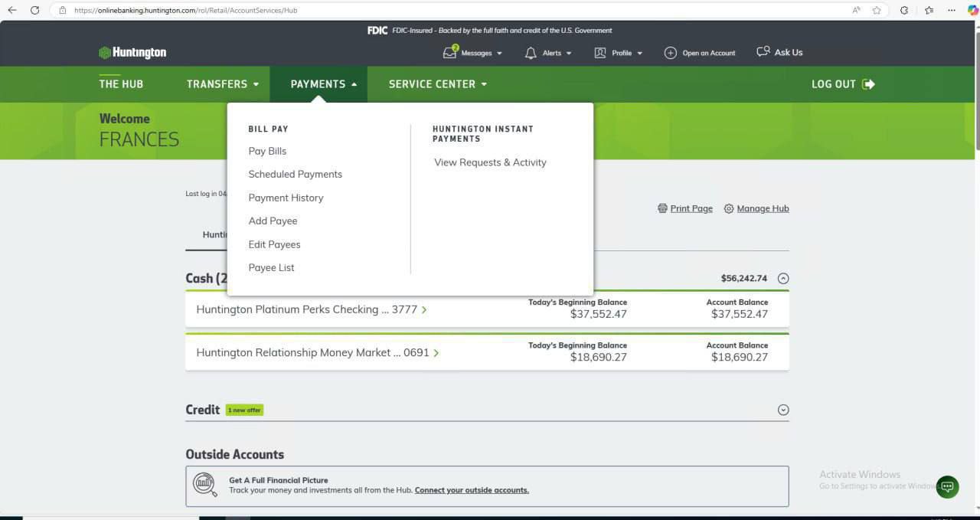980x520 pixels.
Task: Go back with the browser back arrow
Action: click(11, 10)
